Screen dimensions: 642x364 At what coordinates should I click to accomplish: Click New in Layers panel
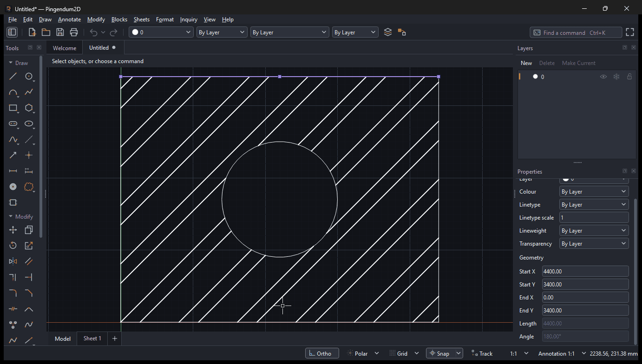[x=526, y=63]
